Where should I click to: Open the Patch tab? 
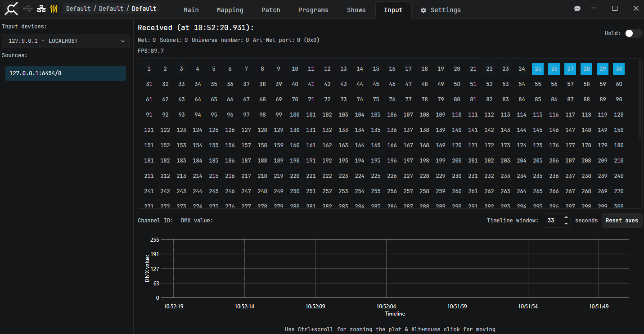pos(271,10)
